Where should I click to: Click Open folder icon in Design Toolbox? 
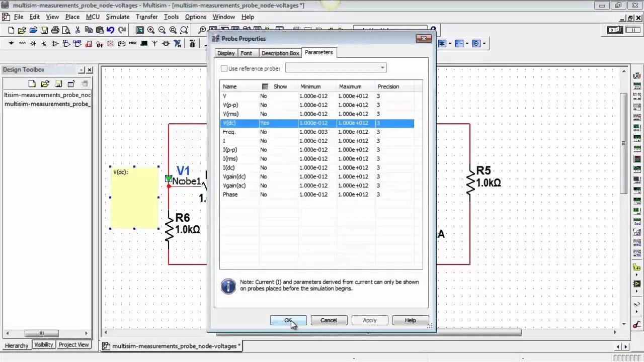point(45,83)
